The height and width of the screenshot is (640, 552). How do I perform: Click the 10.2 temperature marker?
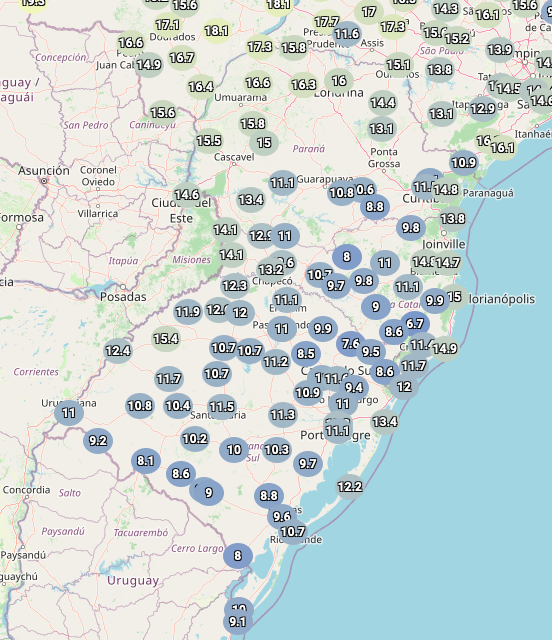(195, 439)
